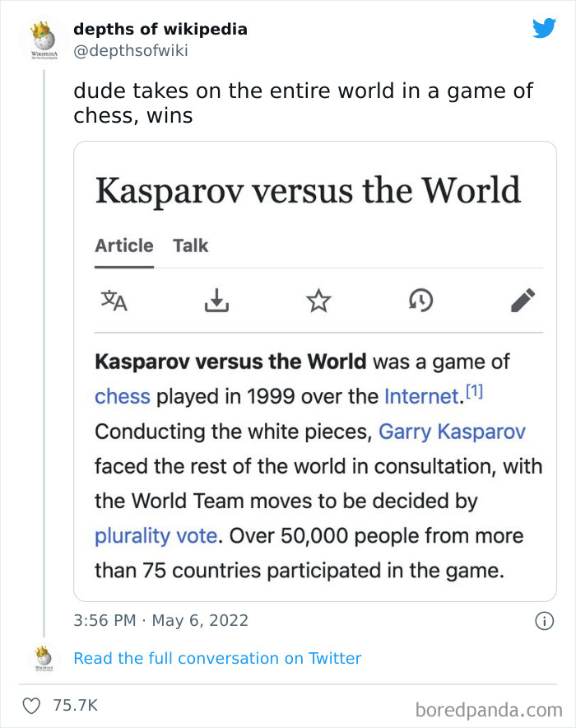Click the Twitter bird icon

tap(544, 27)
